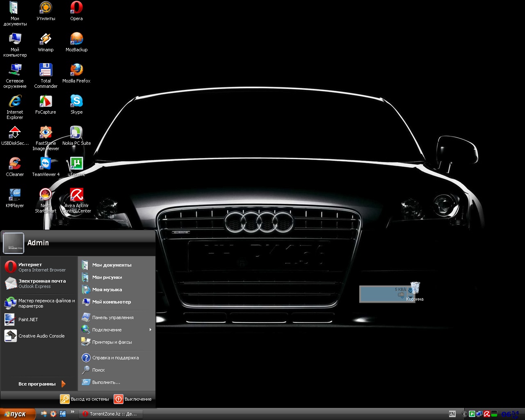The height and width of the screenshot is (420, 525).
Task: Select the Мой компьютер desktop icon
Action: pos(15,45)
